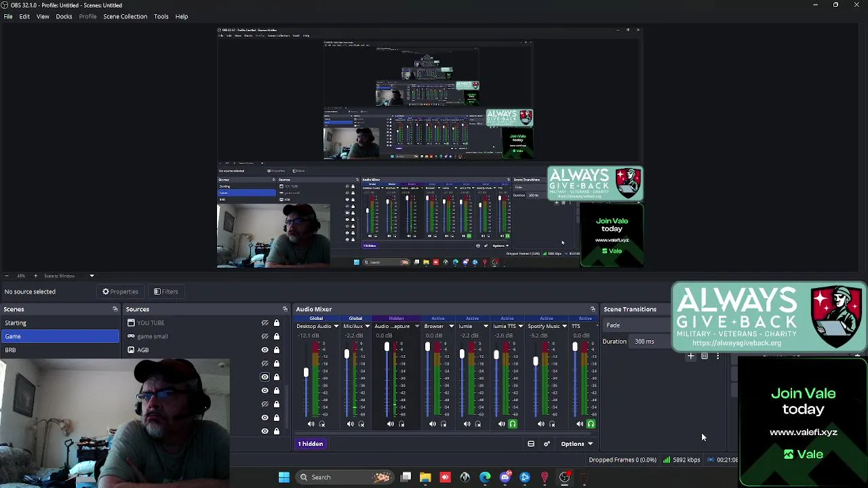This screenshot has width=868, height=488.
Task: Open the audio mixer Options button
Action: click(576, 444)
